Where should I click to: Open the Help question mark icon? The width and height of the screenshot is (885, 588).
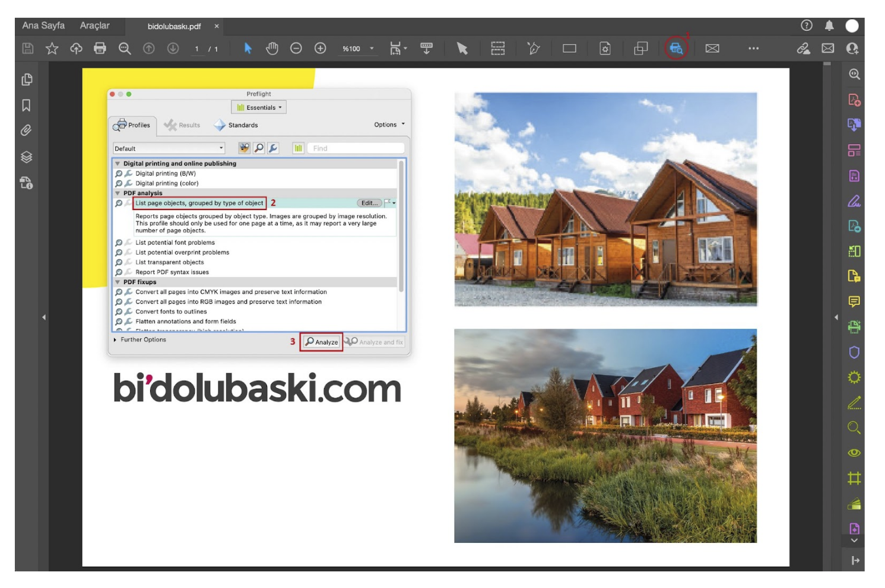806,26
